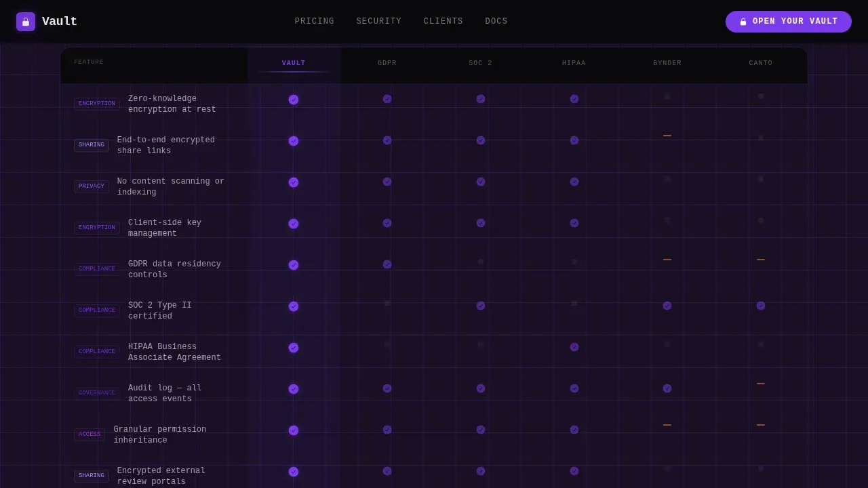Viewport: 868px width, 488px height.
Task: Click SOC 2 checkmark for SOC 2 Type II certified
Action: point(481,306)
